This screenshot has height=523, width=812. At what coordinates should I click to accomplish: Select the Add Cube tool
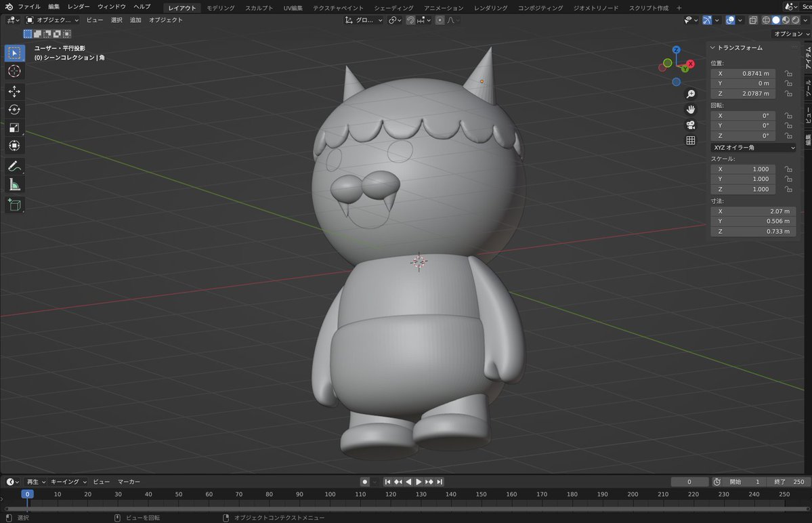[x=14, y=205]
